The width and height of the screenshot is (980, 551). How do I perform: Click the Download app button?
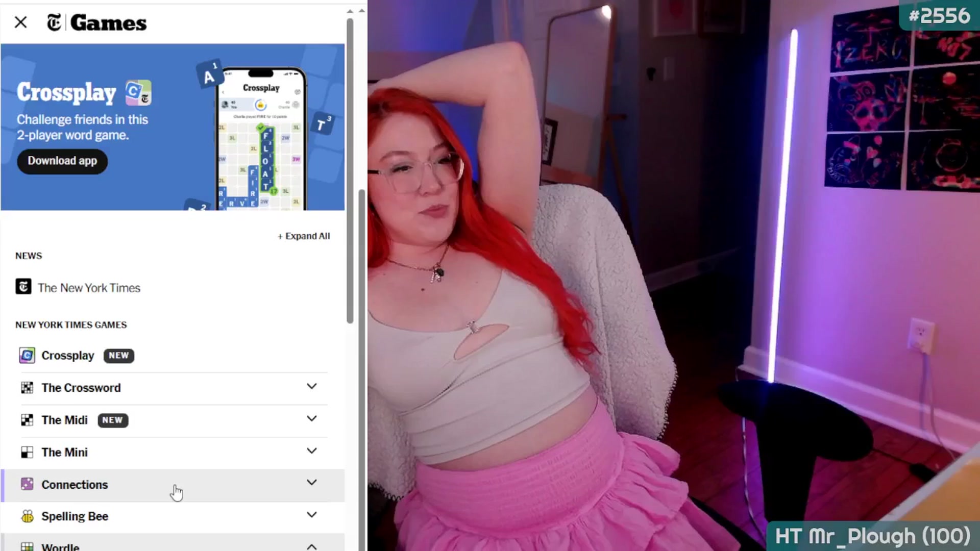click(x=62, y=161)
